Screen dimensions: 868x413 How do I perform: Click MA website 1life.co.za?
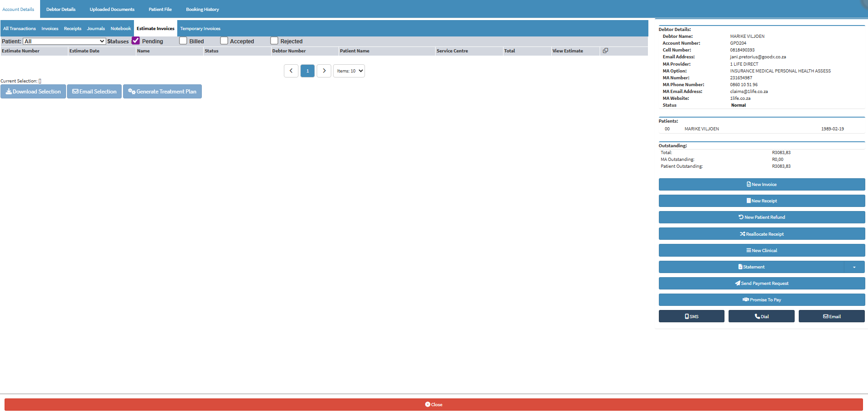(x=740, y=98)
